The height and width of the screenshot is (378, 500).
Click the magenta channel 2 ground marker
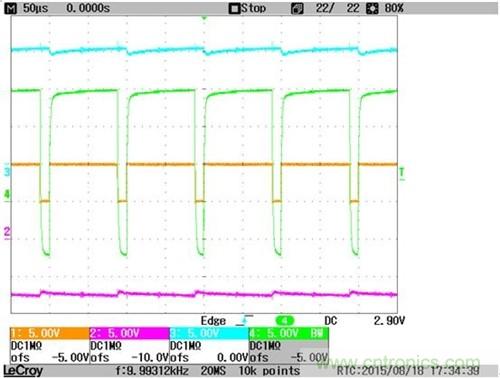[x=7, y=232]
